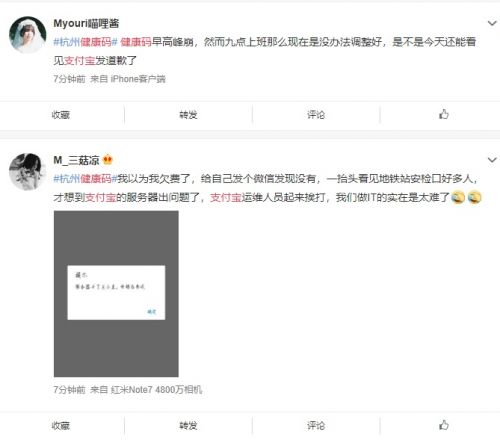Viewport: 500px width, 440px height.
Task: Like the post by Myouri喵哩酱
Action: tap(444, 114)
